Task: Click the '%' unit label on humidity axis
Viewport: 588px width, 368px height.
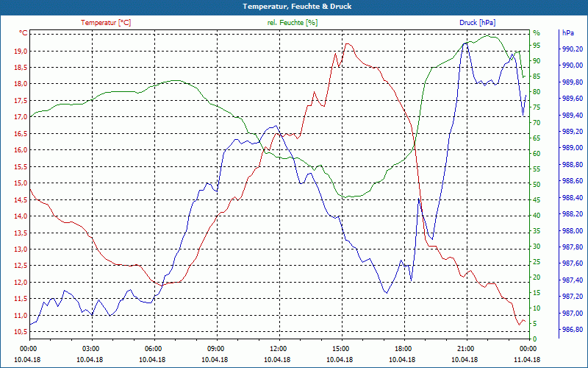Action: [x=537, y=33]
